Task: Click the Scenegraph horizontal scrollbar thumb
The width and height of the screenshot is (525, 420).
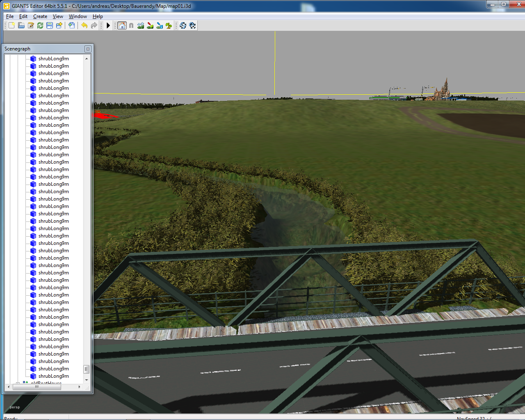Action: pos(37,387)
